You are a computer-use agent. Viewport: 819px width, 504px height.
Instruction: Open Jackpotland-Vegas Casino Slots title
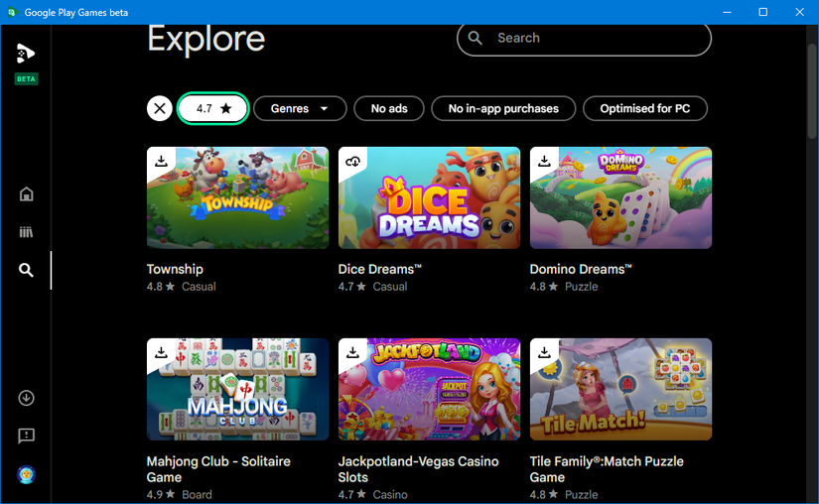[418, 469]
